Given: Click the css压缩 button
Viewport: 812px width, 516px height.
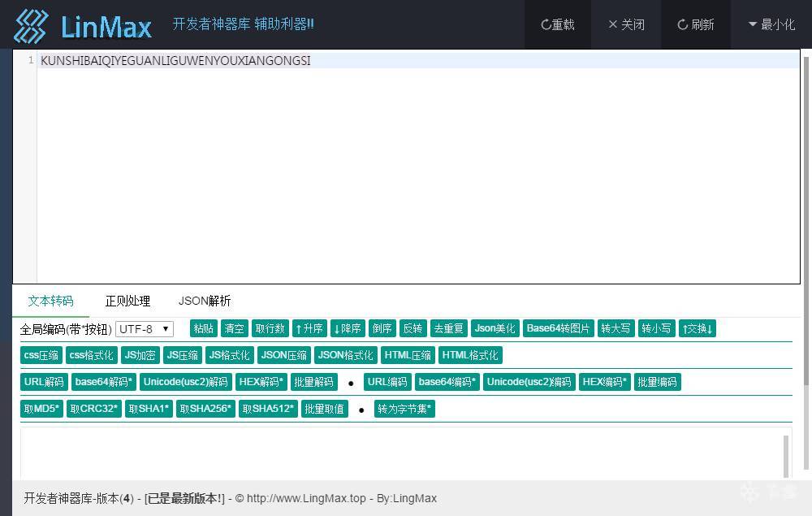Looking at the screenshot, I should coord(41,355).
